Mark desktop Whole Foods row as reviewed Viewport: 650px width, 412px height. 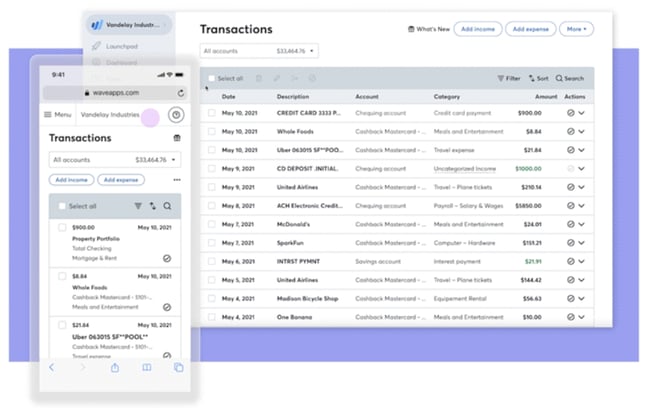coord(571,131)
